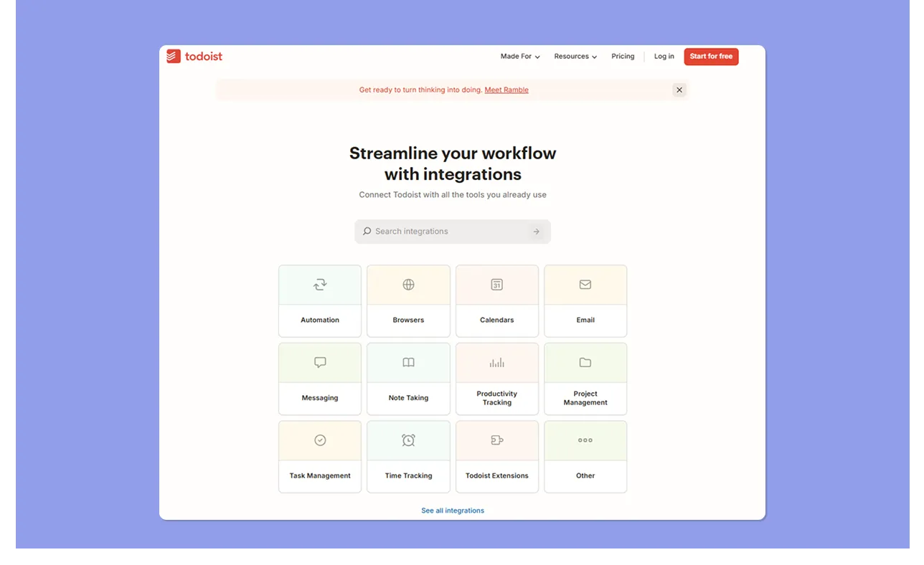Open the Messaging category label
Viewport: 924px width, 565px height.
320,398
